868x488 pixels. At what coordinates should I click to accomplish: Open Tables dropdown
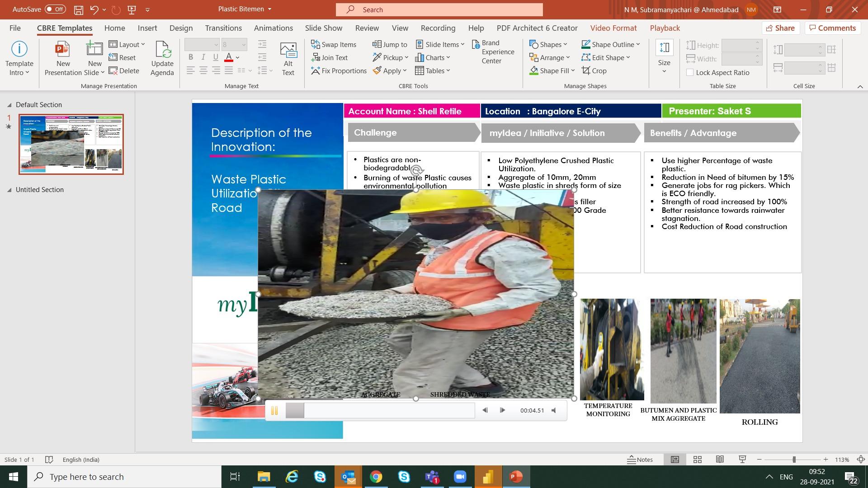coord(433,70)
